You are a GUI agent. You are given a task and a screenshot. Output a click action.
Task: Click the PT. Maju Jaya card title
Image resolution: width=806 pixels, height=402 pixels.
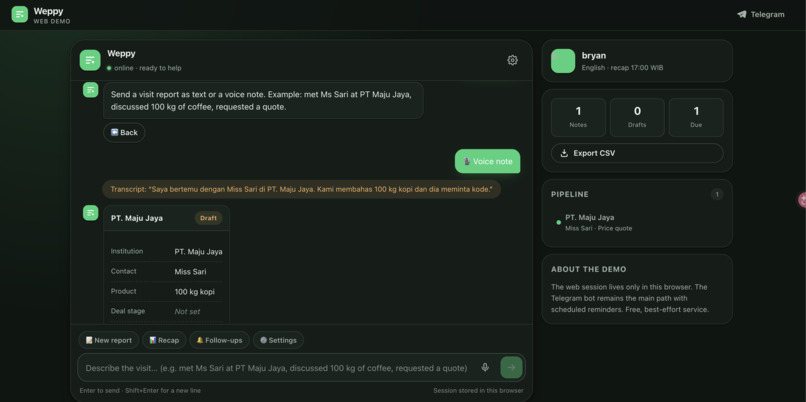[x=137, y=218]
